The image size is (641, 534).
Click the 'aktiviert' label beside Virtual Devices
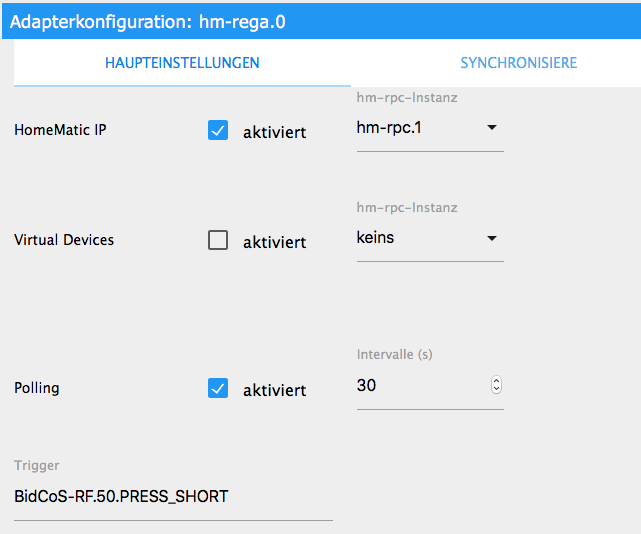[274, 242]
